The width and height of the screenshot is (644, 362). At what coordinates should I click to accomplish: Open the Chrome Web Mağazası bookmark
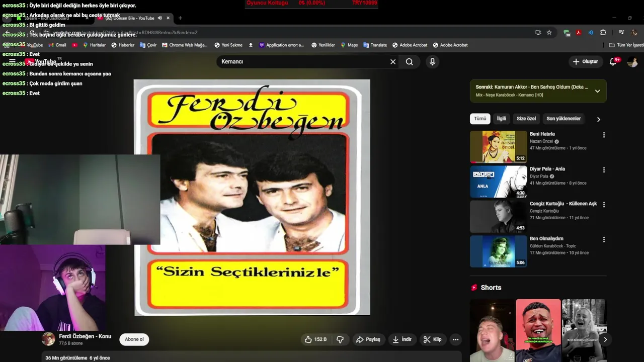[x=185, y=45]
